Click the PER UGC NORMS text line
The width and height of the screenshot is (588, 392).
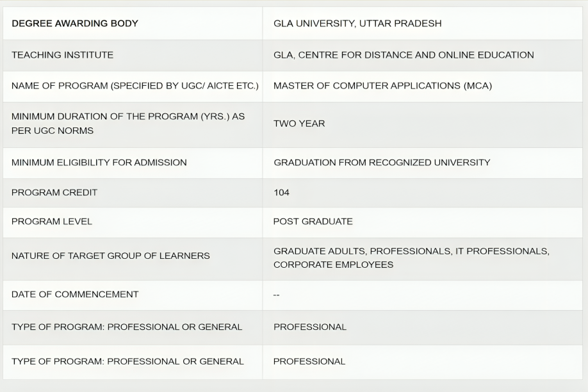tap(53, 131)
